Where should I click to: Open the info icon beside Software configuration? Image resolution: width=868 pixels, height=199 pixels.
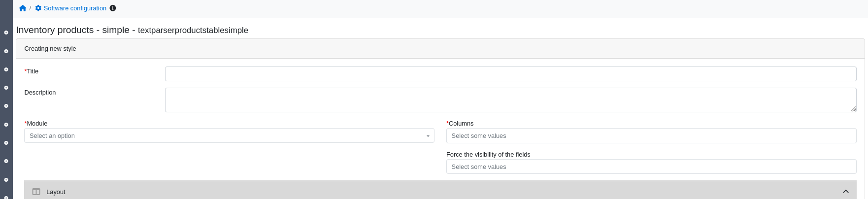click(x=113, y=8)
